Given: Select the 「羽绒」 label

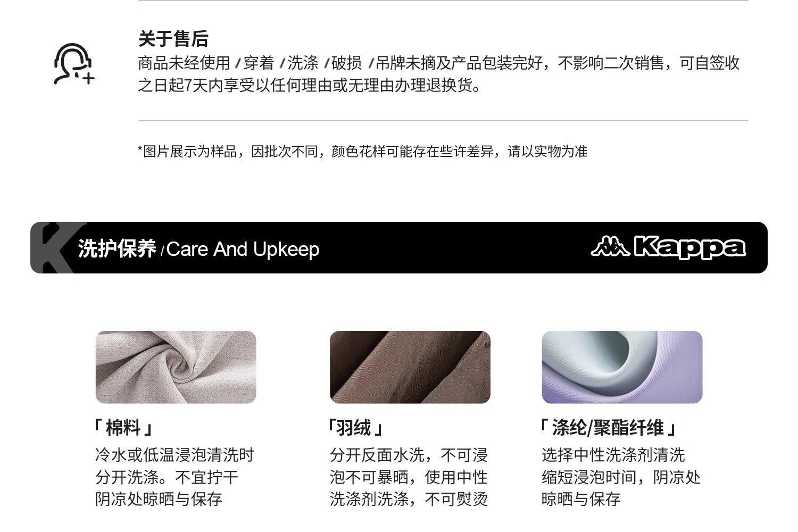Looking at the screenshot, I should pyautogui.click(x=356, y=427).
